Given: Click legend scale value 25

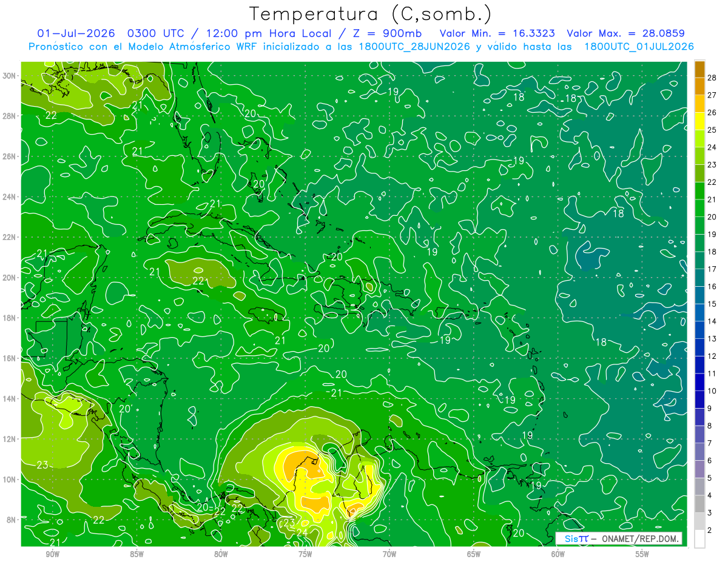Looking at the screenshot, I should point(712,130).
